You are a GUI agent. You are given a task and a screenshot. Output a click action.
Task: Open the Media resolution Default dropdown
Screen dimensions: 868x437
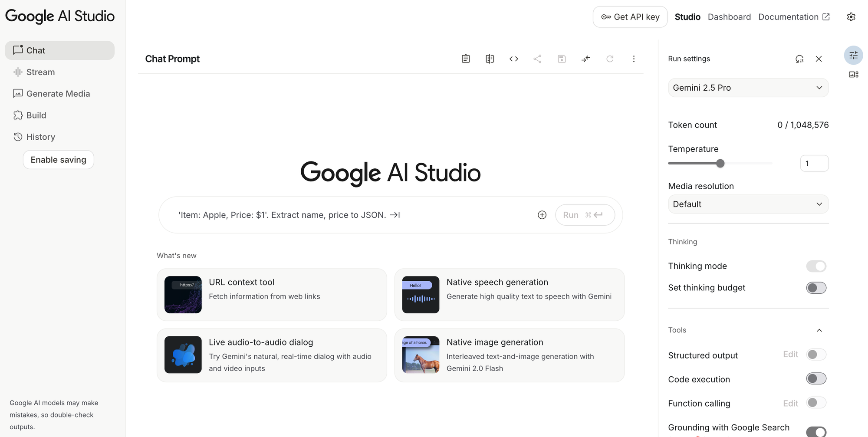(748, 204)
